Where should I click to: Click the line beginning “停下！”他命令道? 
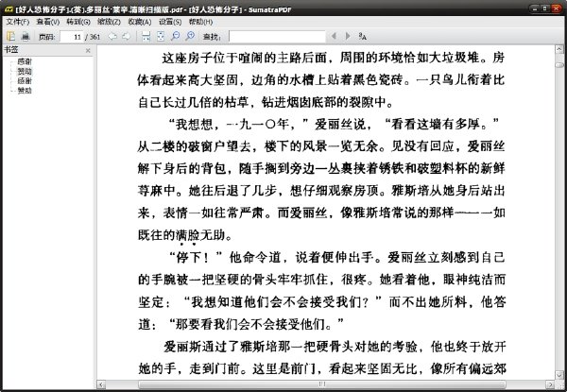tap(336, 258)
